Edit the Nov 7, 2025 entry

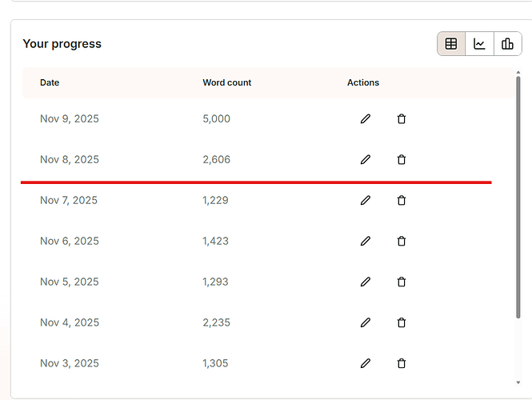[x=366, y=201]
